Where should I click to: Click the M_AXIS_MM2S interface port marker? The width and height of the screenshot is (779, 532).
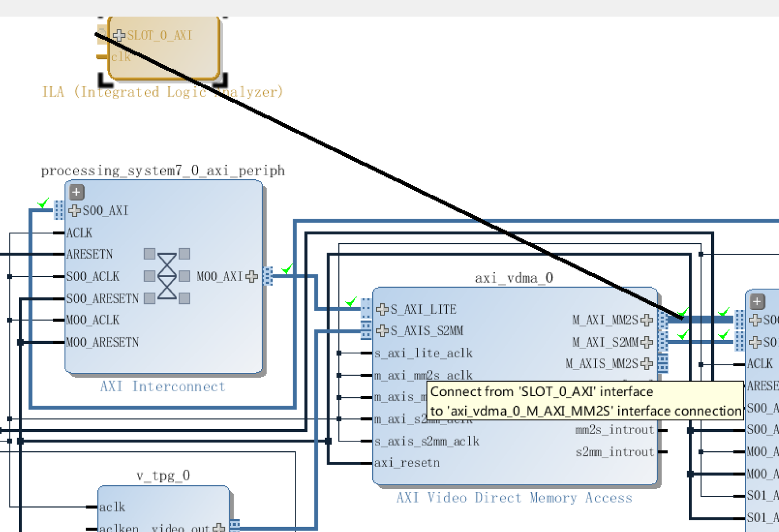[663, 364]
